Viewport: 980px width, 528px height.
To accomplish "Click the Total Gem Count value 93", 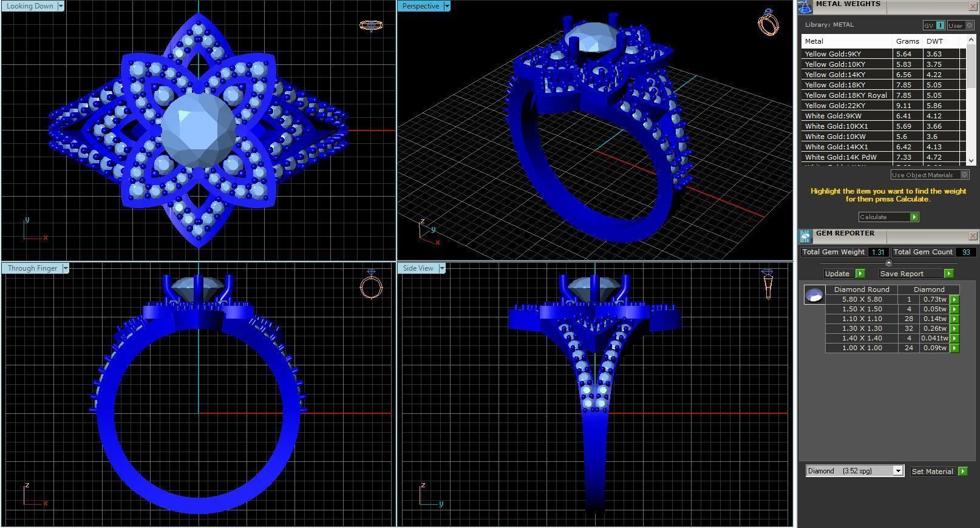I will (x=965, y=252).
